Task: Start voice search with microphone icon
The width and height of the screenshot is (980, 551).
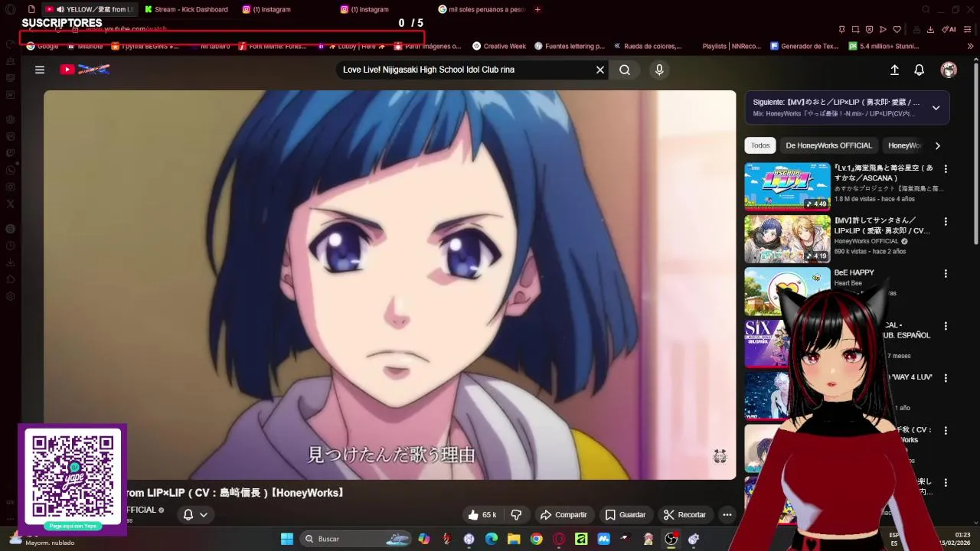Action: point(659,70)
